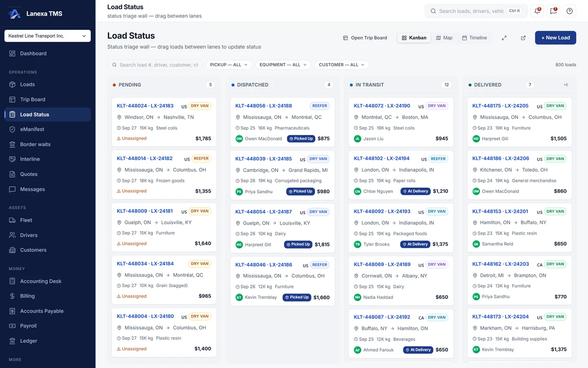The width and height of the screenshot is (588, 368).
Task: Open load link KLT-448039 · LX-24185
Action: [264, 159]
